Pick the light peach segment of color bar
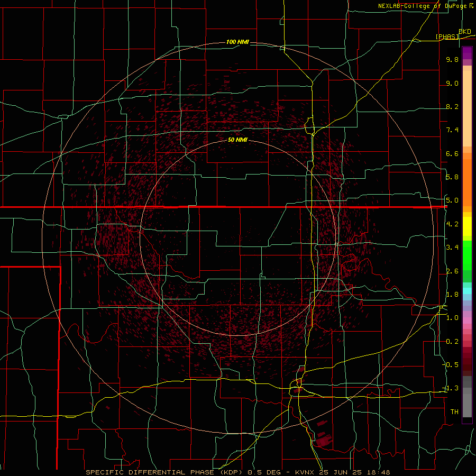 coord(467,109)
